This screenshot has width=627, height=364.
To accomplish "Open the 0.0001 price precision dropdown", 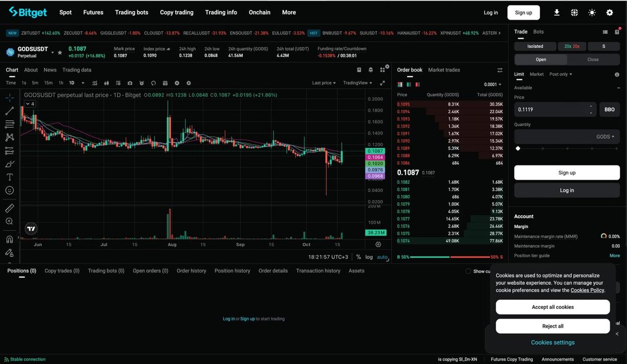I will coord(493,85).
